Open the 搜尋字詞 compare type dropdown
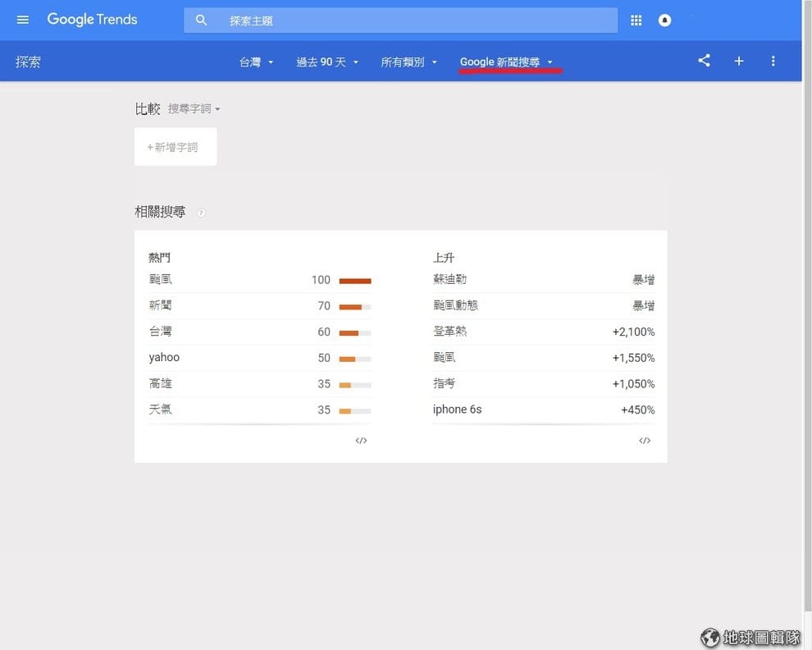 (194, 109)
